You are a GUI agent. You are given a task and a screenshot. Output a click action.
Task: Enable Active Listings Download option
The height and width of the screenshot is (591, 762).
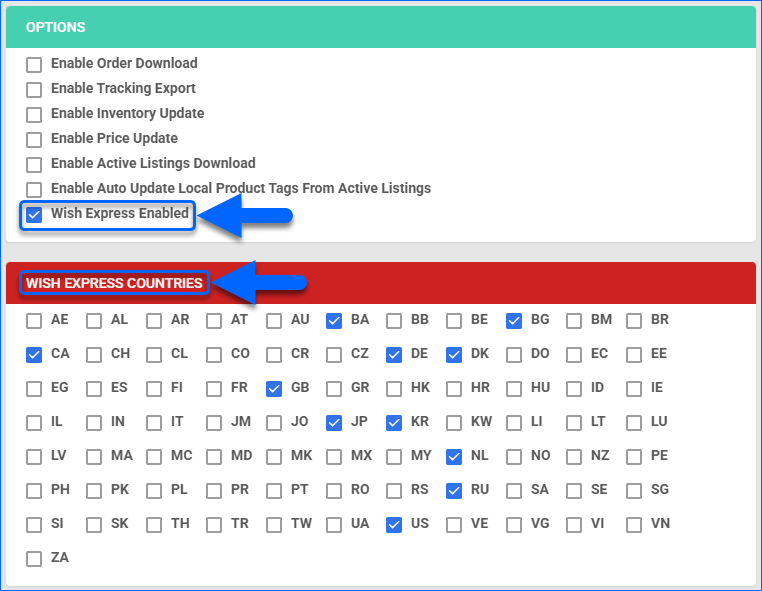click(x=34, y=164)
